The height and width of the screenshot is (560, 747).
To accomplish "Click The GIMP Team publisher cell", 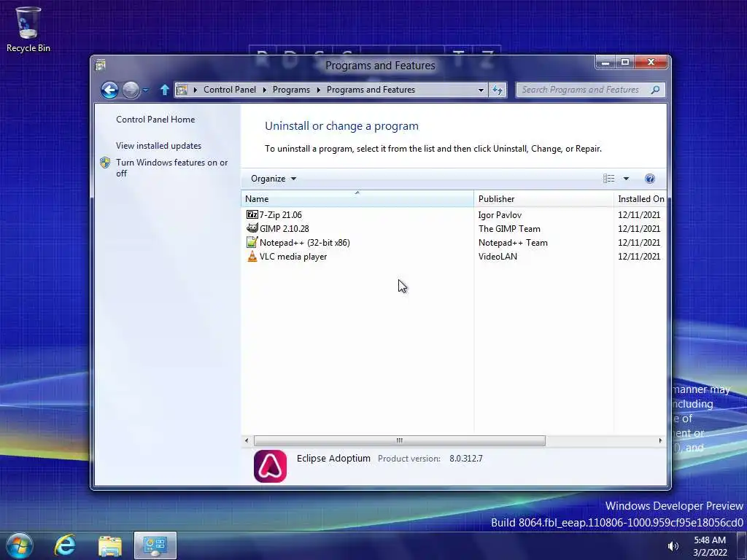I will coord(509,228).
